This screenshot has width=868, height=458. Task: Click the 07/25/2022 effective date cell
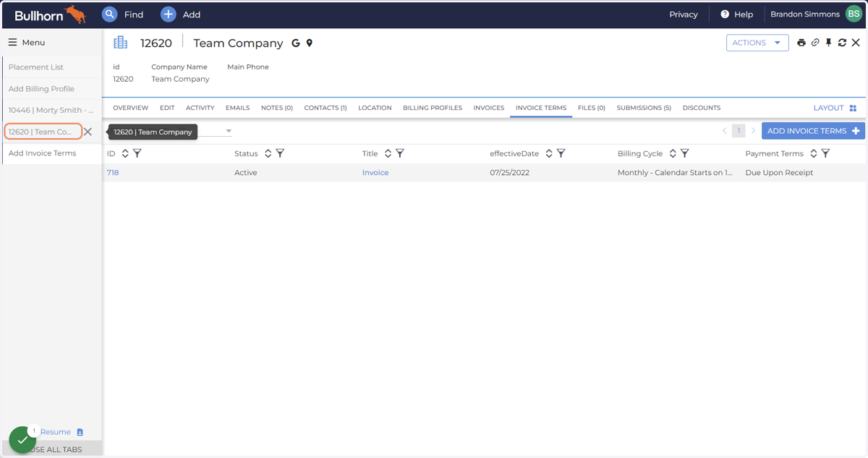pyautogui.click(x=511, y=173)
